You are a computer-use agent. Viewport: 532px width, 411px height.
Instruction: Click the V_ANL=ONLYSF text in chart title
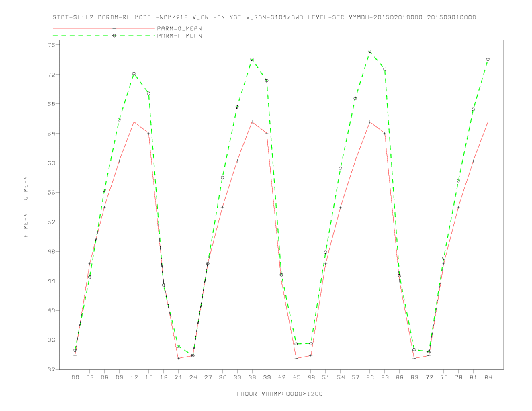(216, 17)
